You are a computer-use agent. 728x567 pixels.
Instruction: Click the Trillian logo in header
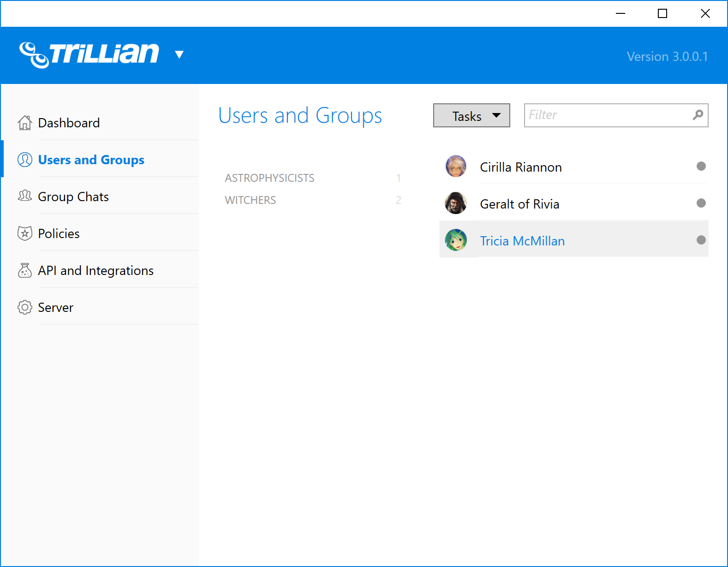pos(89,54)
